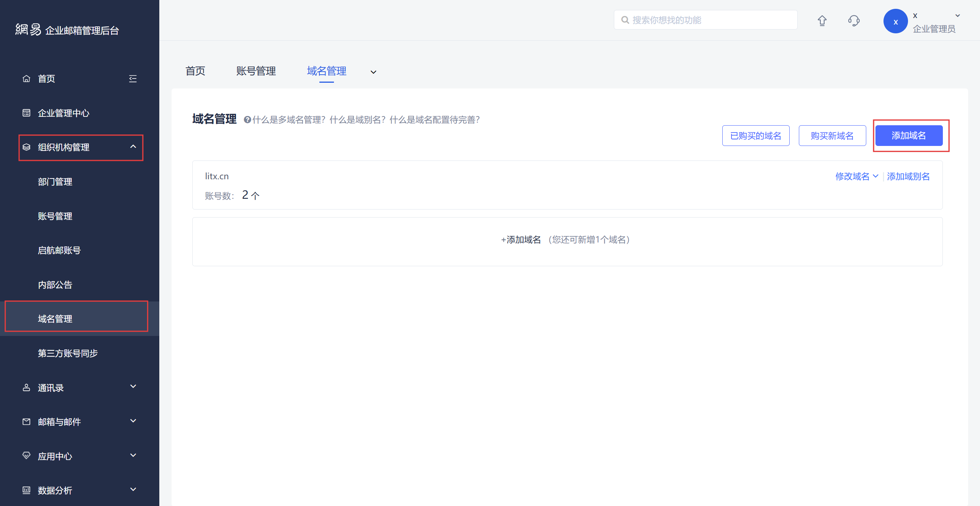
Task: Open the tab list dropdown chevron
Action: [x=373, y=72]
